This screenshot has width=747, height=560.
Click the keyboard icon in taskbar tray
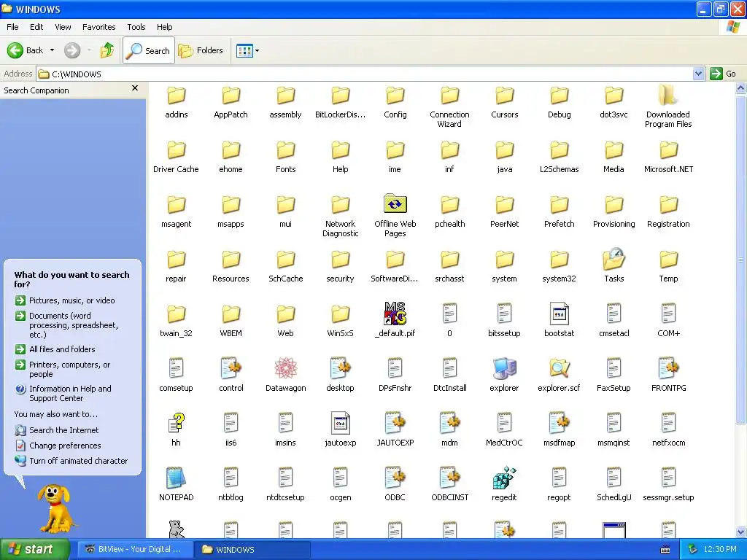coord(665,550)
